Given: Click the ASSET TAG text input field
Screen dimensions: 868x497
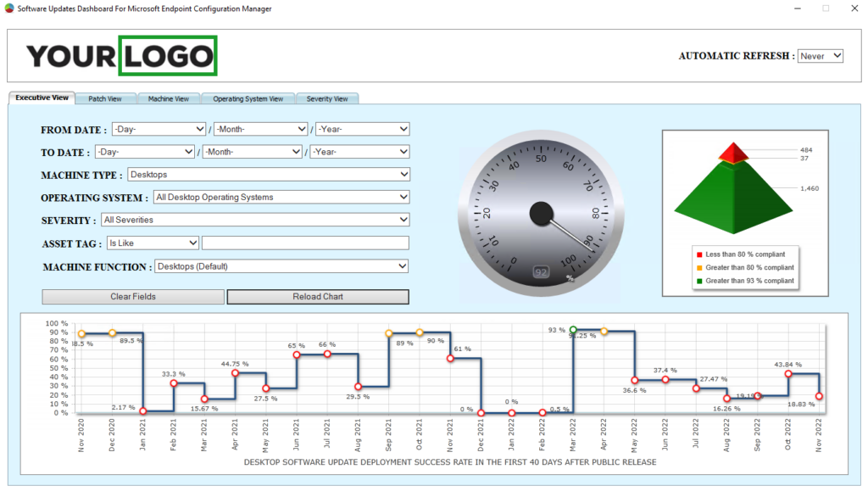Looking at the screenshot, I should click(x=305, y=243).
